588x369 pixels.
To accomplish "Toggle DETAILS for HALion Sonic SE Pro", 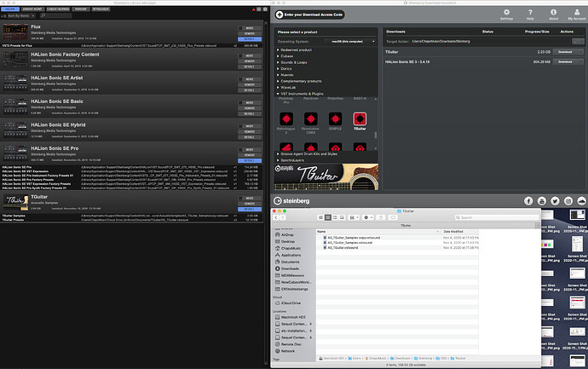I will click(x=250, y=160).
